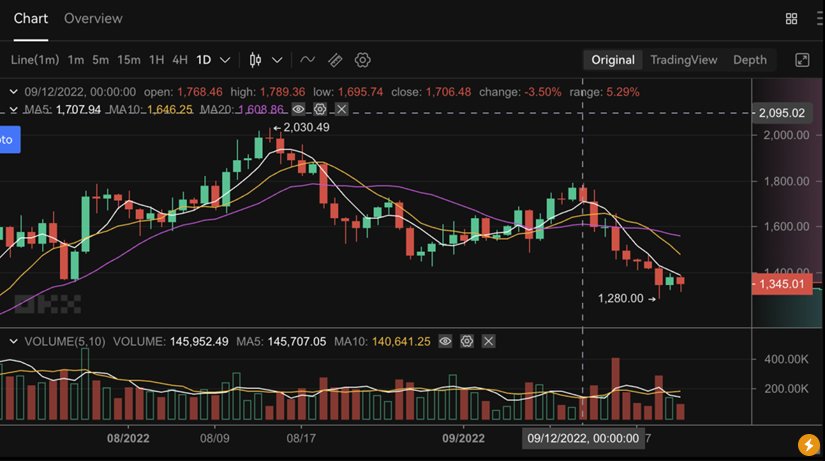The image size is (825, 461).
Task: Remove the MA indicator
Action: 342,109
